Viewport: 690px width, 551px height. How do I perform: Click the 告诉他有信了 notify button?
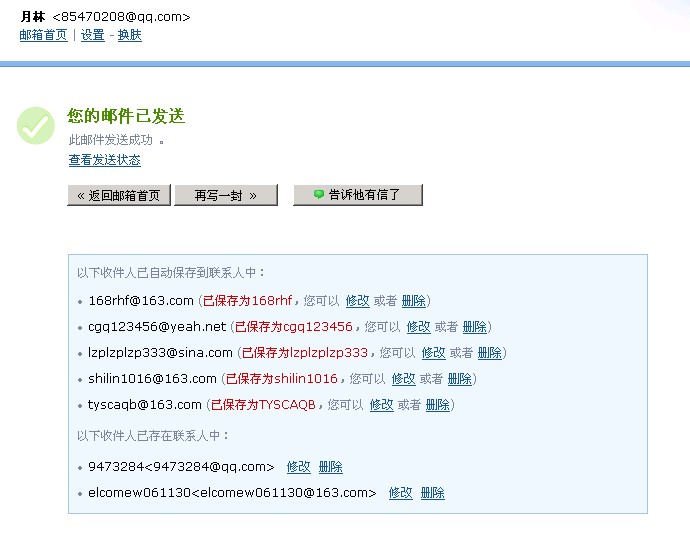click(x=358, y=195)
